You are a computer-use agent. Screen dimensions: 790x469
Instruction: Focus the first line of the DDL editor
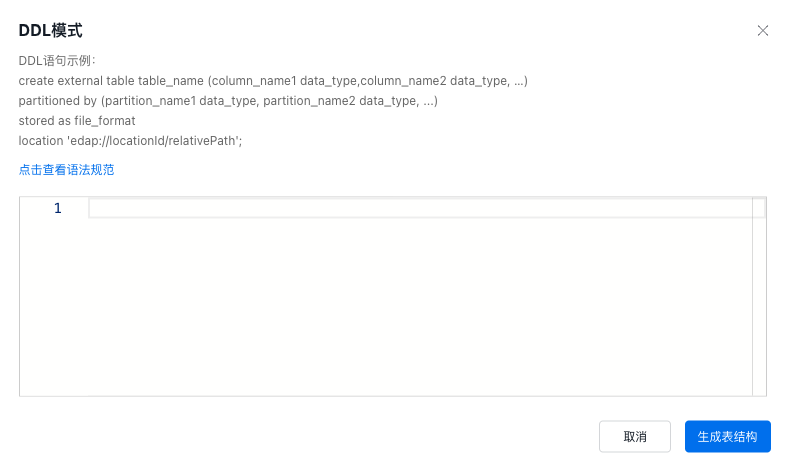click(420, 208)
